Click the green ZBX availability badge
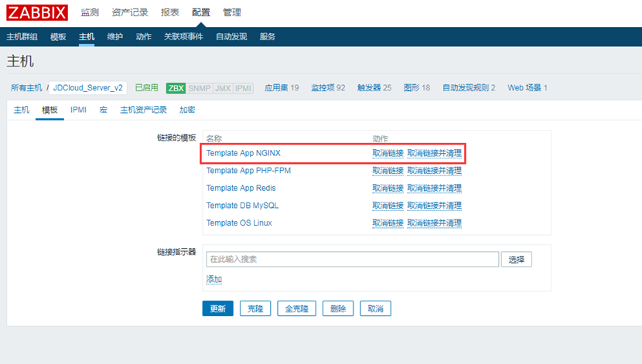Image resolution: width=642 pixels, height=364 pixels. tap(176, 88)
